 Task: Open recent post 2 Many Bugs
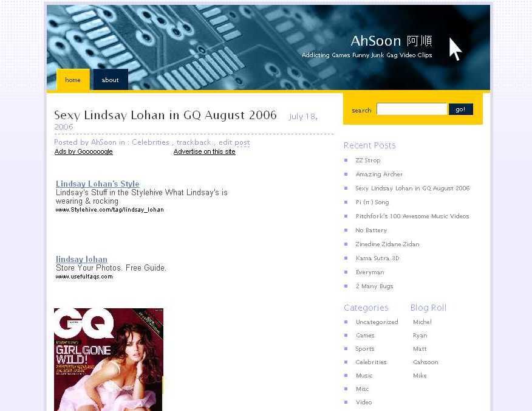click(374, 286)
